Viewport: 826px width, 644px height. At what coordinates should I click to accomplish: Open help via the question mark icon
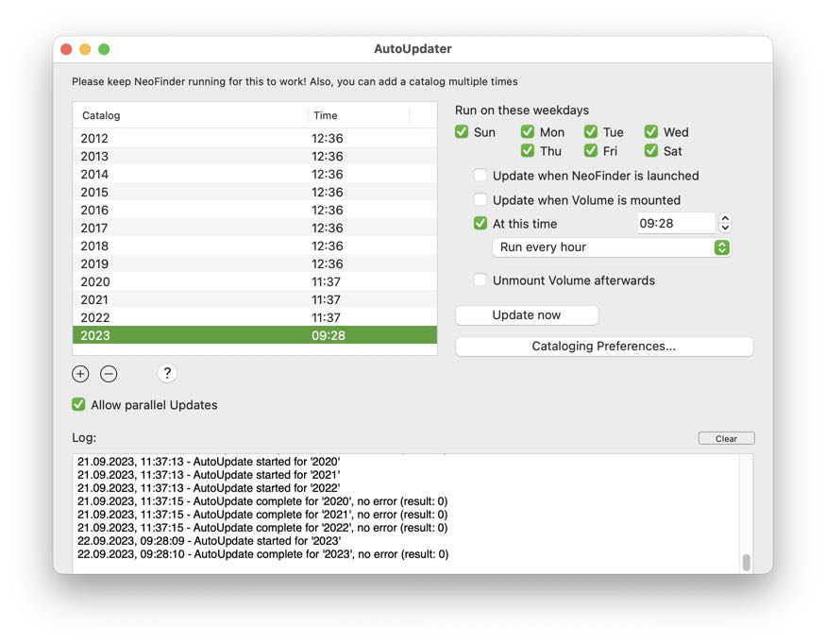pos(167,374)
